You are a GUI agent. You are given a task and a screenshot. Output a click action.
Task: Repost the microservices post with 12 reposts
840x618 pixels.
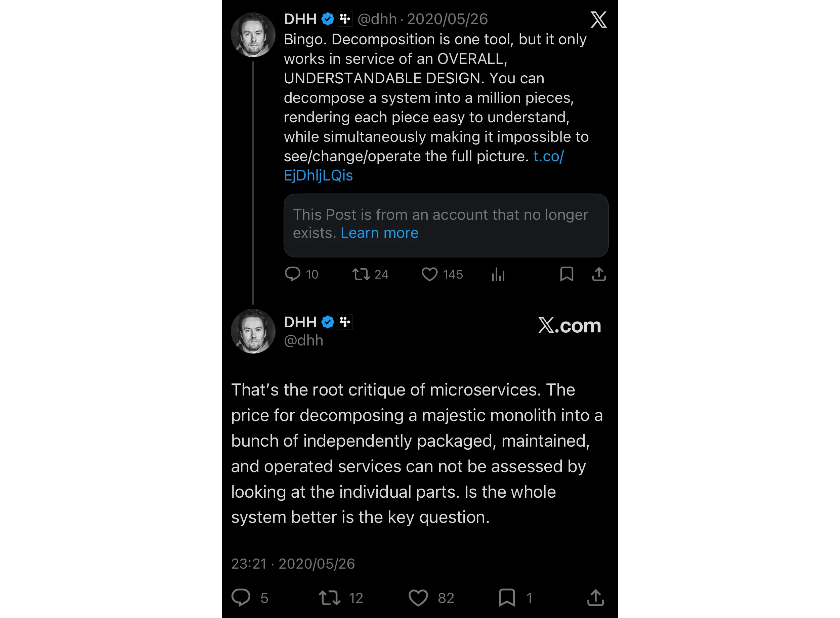click(330, 598)
